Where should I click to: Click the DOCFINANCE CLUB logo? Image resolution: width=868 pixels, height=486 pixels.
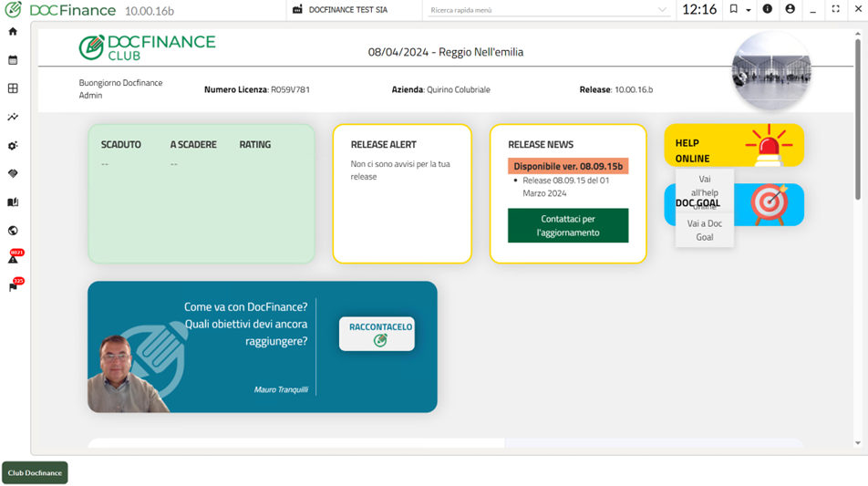[148, 47]
